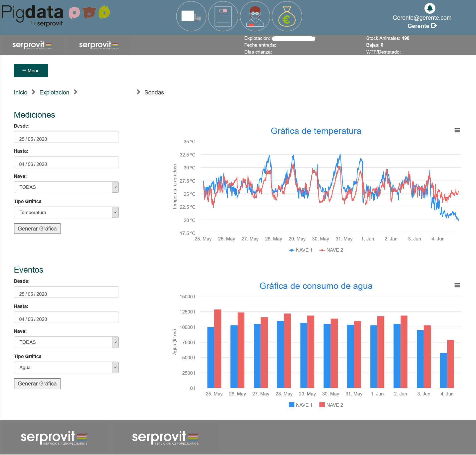
Task: Open temperature chart hamburger export menu
Action: (457, 130)
